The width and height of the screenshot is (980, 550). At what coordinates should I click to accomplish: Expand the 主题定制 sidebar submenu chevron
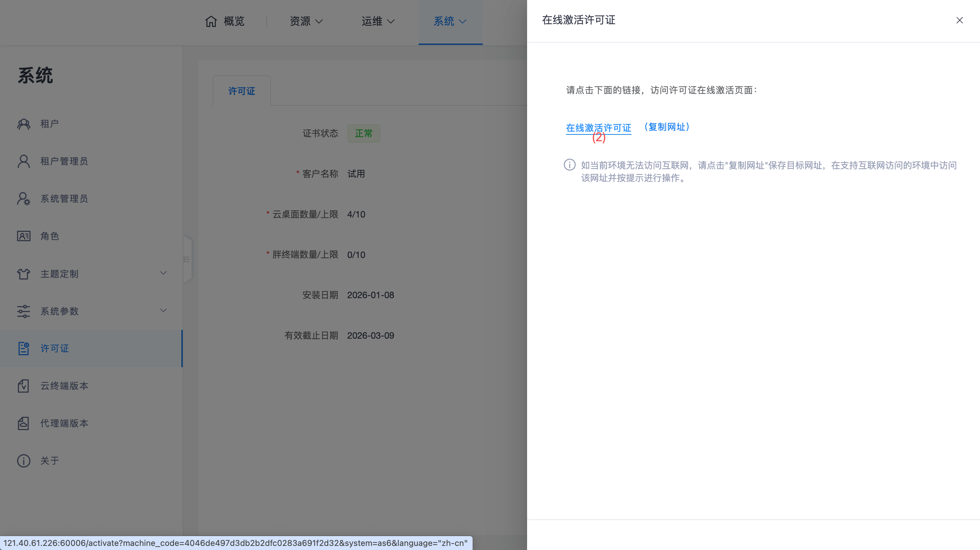click(x=163, y=273)
